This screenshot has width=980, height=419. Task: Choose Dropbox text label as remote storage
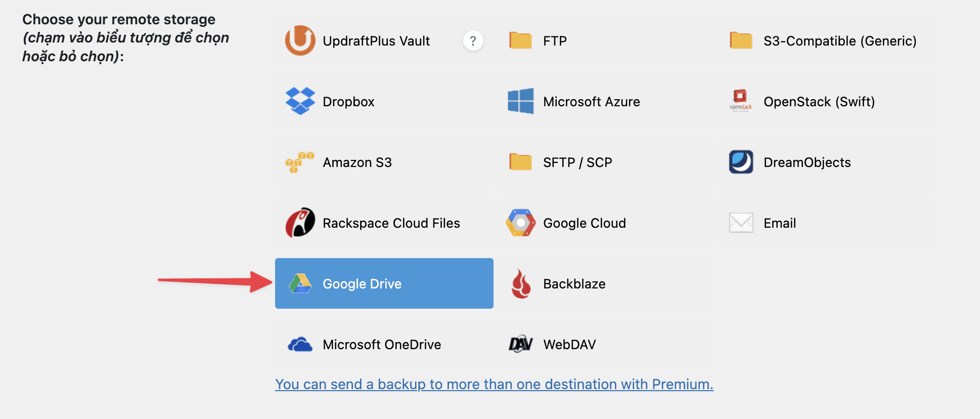[x=348, y=102]
